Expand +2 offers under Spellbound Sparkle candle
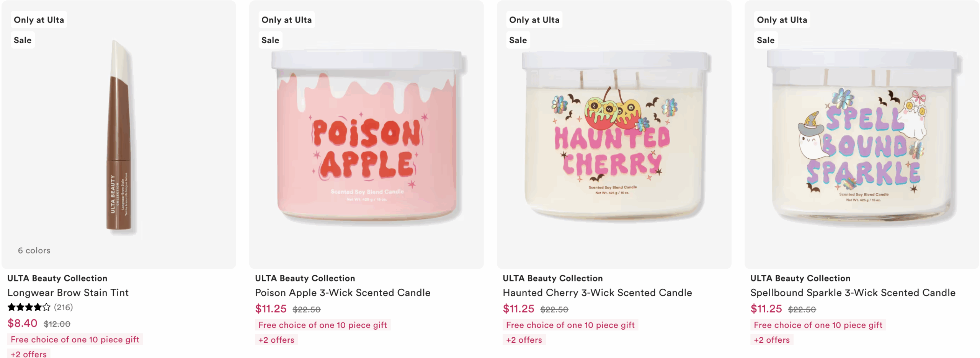This screenshot has height=358, width=980. [772, 340]
